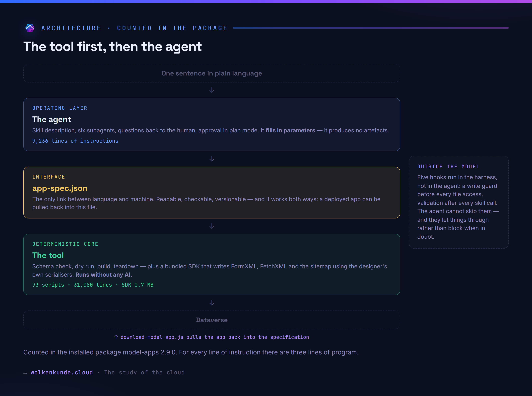The image size is (532, 396).
Task: Click '93 scripts · 31,080 lines · SDK 0.7 MB'
Action: pyautogui.click(x=93, y=285)
